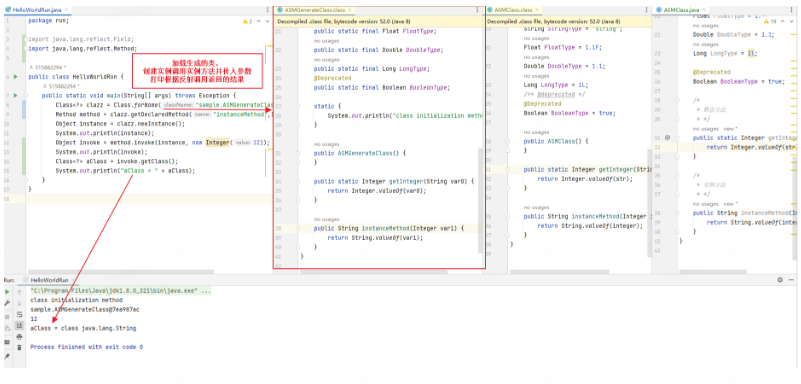Click the gutter marker at line 31 in ASMClass.java
The image size is (801, 384).
tap(667, 138)
